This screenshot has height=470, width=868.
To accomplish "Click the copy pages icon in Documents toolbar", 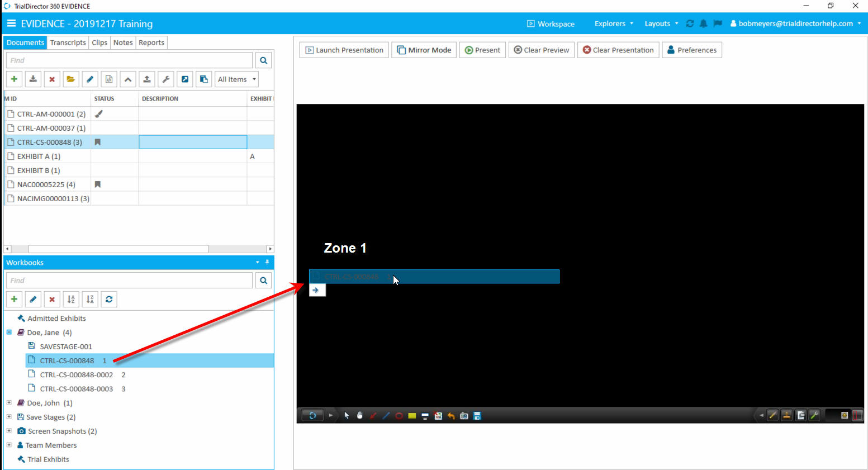I will pos(204,79).
